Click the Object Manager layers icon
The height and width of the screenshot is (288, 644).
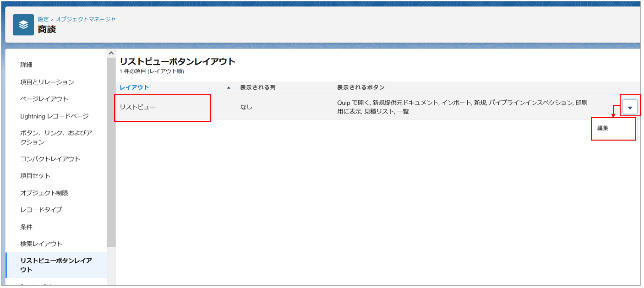coord(23,25)
